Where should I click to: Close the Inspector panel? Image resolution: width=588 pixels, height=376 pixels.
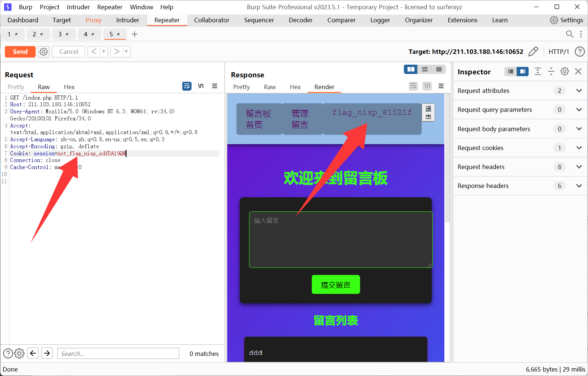578,71
